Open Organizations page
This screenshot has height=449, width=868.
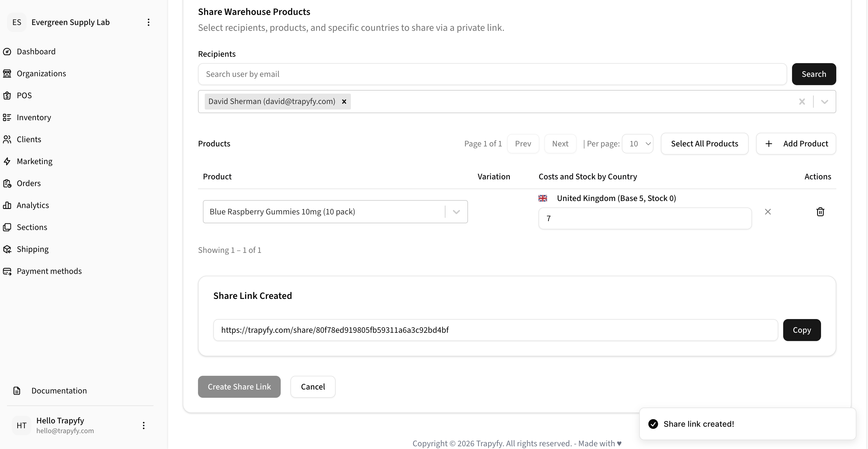[41, 74]
